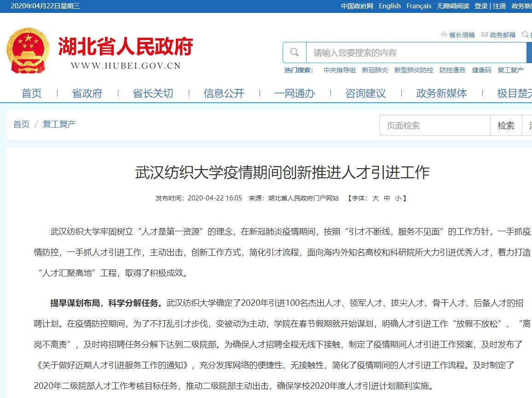The width and height of the screenshot is (532, 398).
Task: Set article font size to 大
Action: [x=376, y=198]
